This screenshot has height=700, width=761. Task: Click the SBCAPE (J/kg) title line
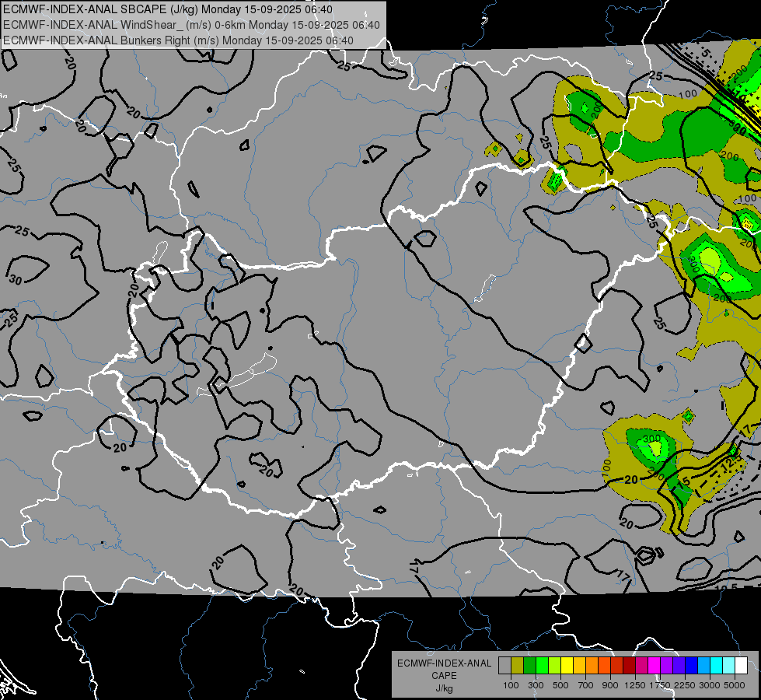[x=168, y=9]
